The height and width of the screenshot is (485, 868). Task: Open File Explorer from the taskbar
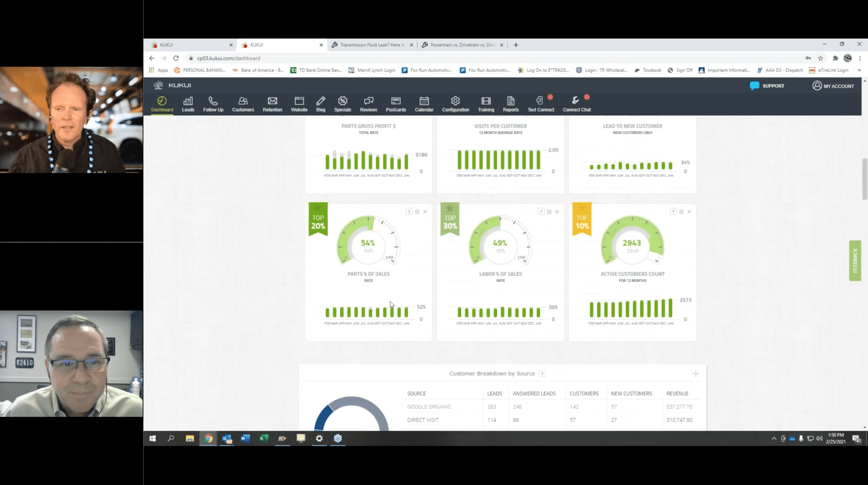(190, 438)
